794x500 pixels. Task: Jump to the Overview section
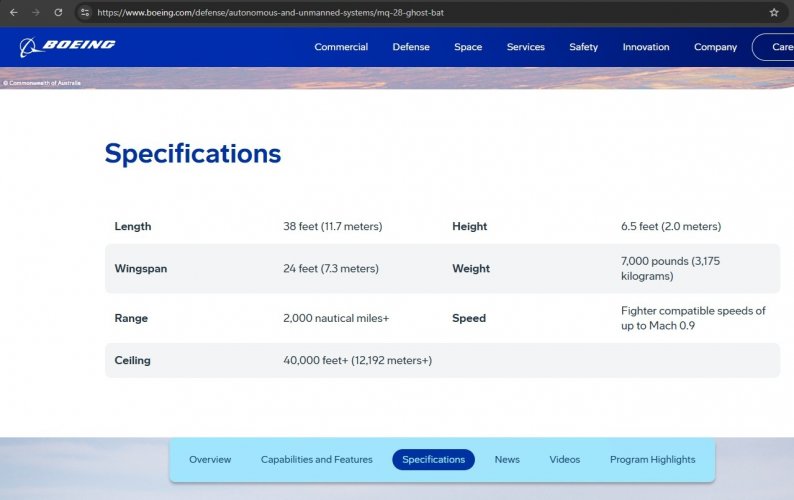(210, 459)
